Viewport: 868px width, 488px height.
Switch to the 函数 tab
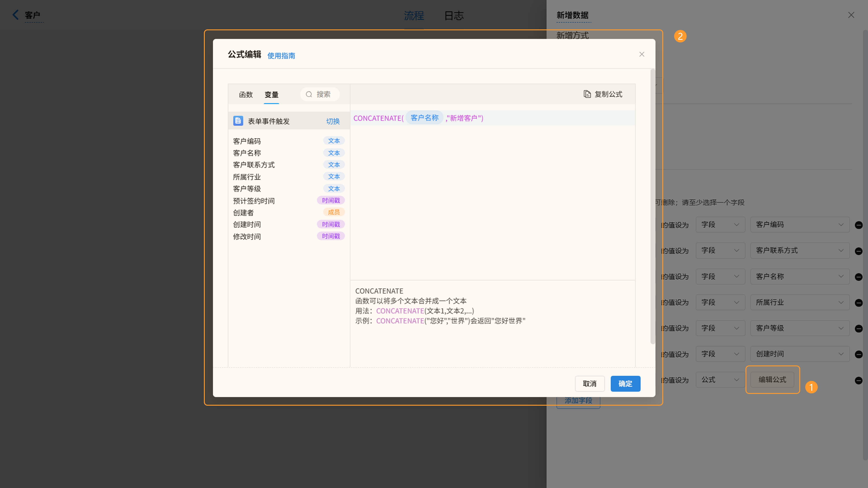pos(246,94)
